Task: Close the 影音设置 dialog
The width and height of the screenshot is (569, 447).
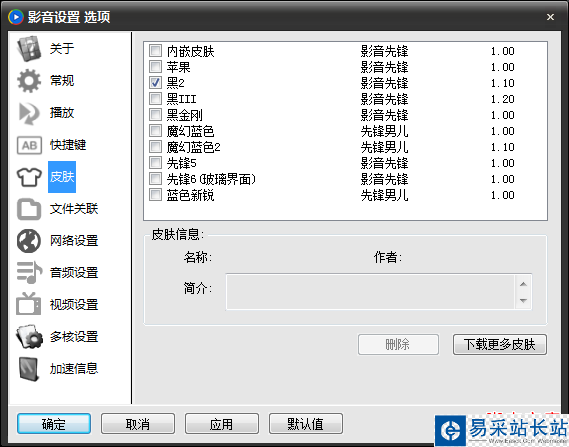Action: pyautogui.click(x=550, y=17)
